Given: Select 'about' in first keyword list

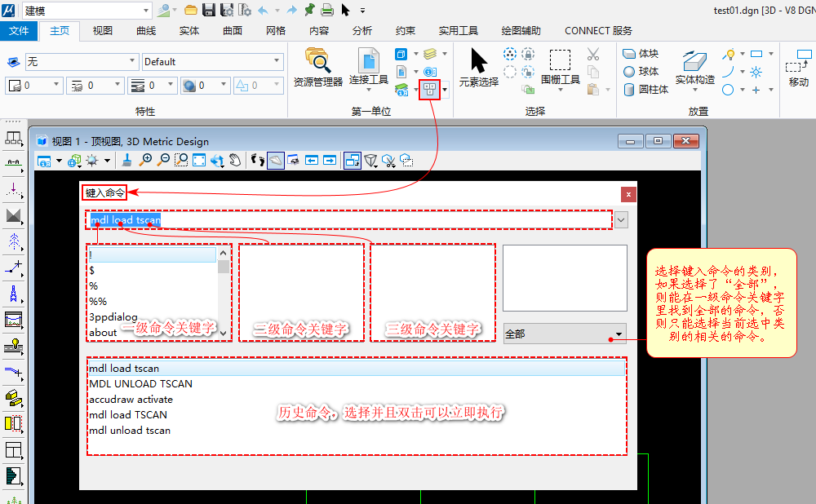Looking at the screenshot, I should 103,333.
